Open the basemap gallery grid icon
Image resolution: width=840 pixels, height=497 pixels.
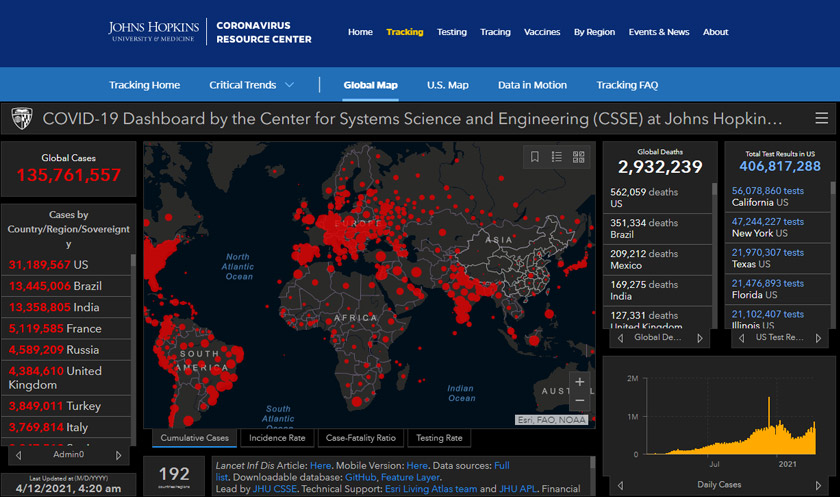pos(579,157)
